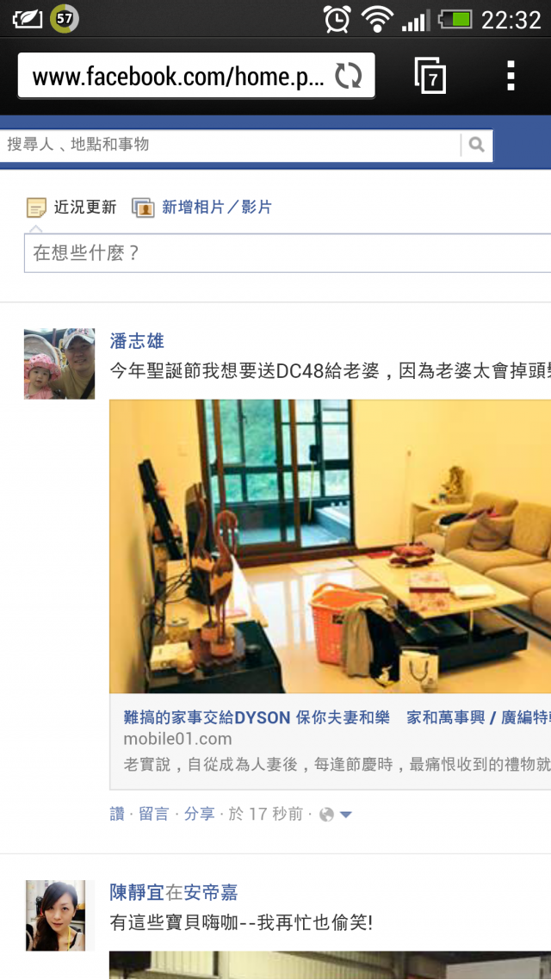The width and height of the screenshot is (551, 980).
Task: Tap the alarm clock status bar icon
Action: click(337, 19)
